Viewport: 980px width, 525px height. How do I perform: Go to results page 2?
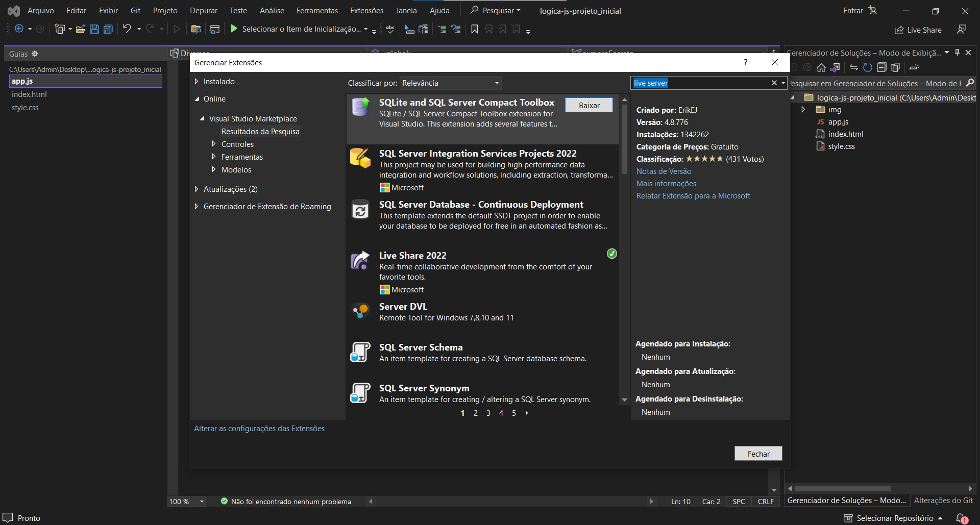tap(476, 413)
